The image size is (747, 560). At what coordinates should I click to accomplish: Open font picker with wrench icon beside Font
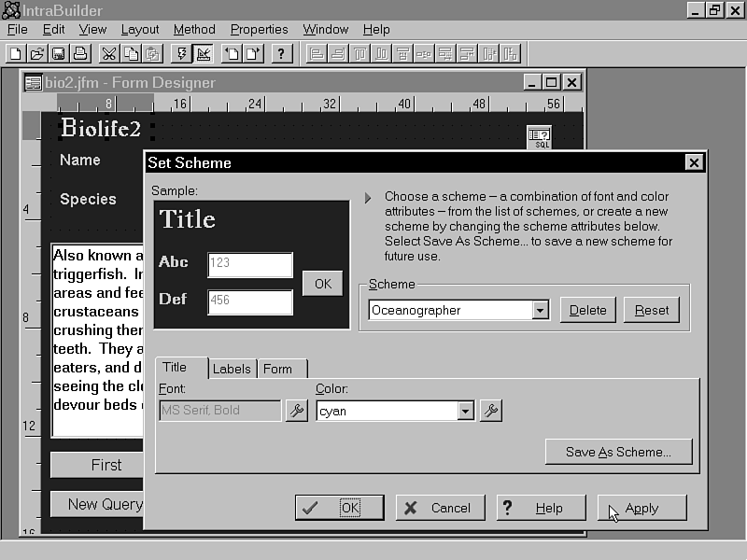(296, 411)
